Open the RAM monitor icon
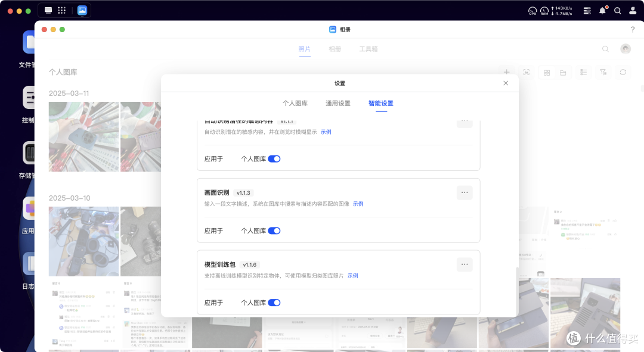The height and width of the screenshot is (352, 644). (x=544, y=11)
